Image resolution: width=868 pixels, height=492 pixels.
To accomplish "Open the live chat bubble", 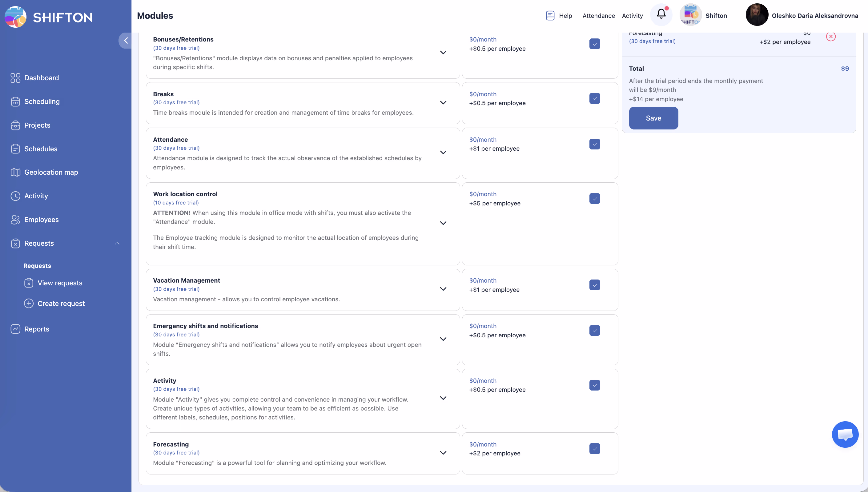I will pyautogui.click(x=845, y=434).
